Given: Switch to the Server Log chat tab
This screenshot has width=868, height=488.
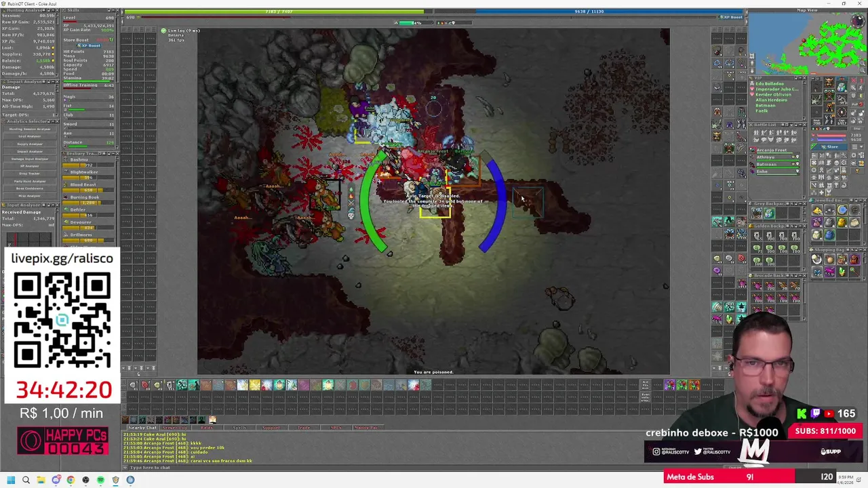Looking at the screenshot, I should pyautogui.click(x=175, y=428).
